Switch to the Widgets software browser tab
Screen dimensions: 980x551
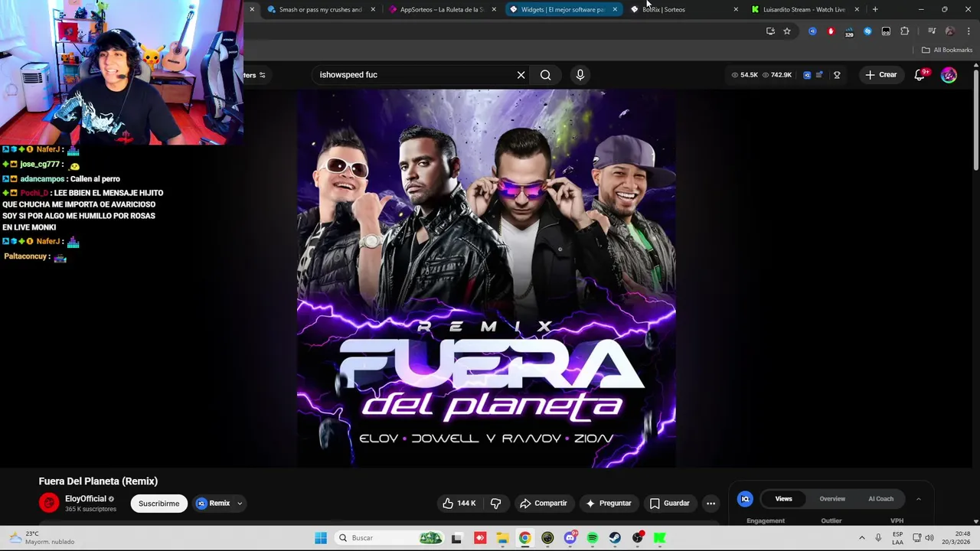point(563,9)
